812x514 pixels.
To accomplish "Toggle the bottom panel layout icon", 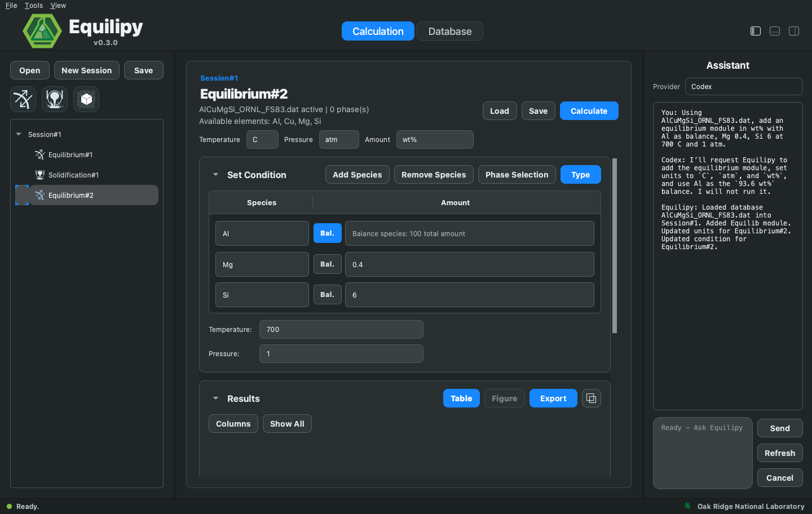I will click(x=775, y=31).
